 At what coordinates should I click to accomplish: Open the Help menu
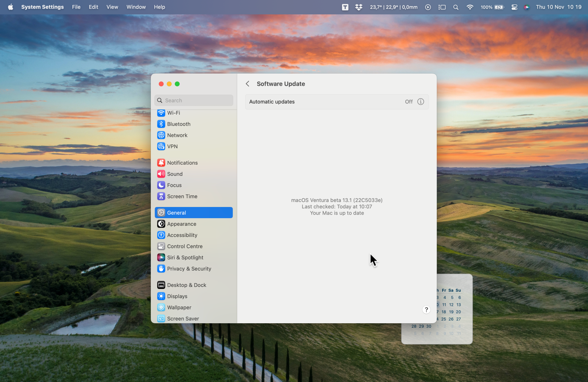click(159, 7)
